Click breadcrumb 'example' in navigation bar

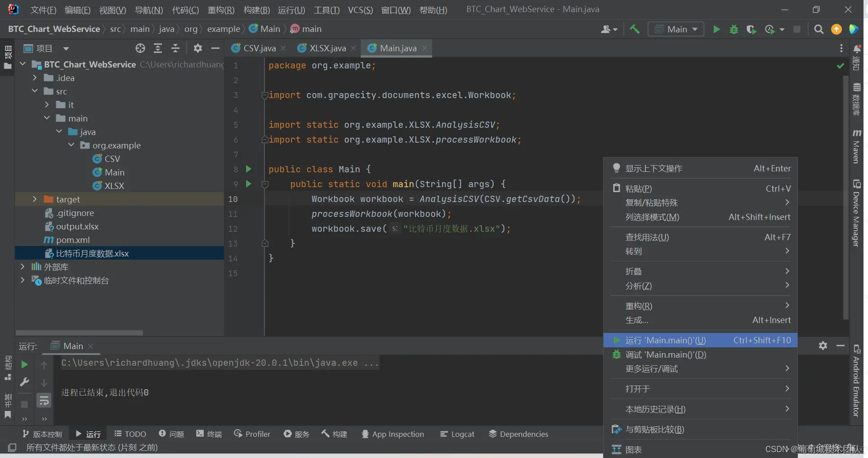224,29
